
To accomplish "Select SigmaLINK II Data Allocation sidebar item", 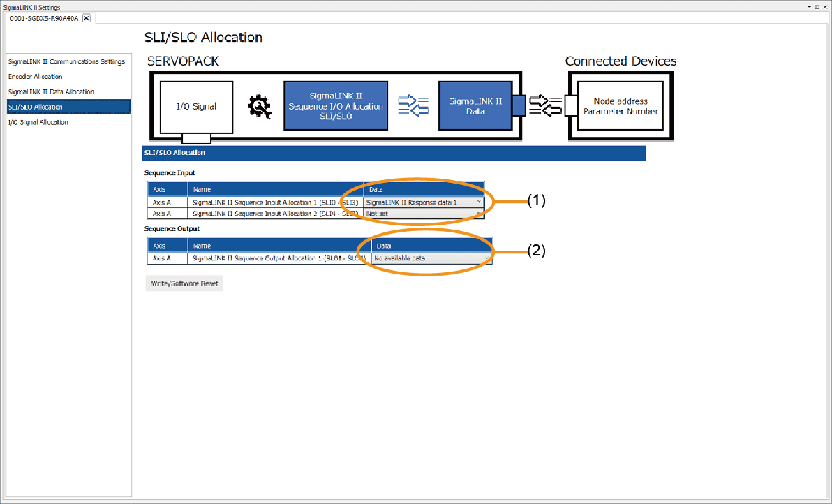I will pyautogui.click(x=51, y=91).
